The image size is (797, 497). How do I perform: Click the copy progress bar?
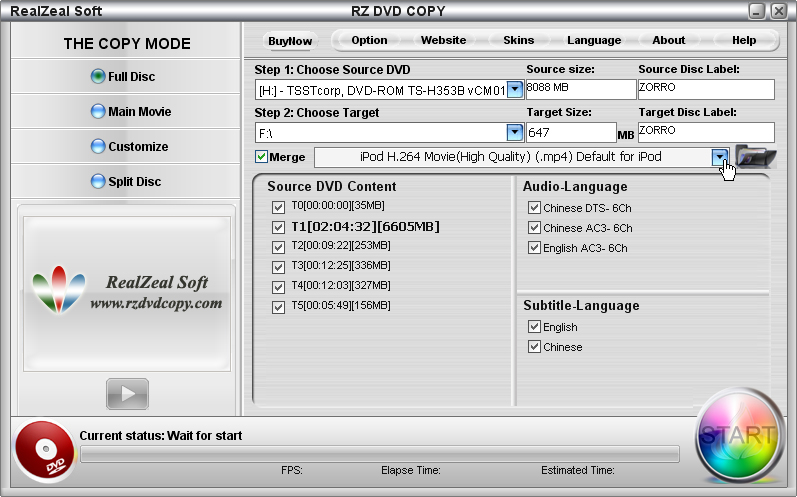click(x=380, y=454)
